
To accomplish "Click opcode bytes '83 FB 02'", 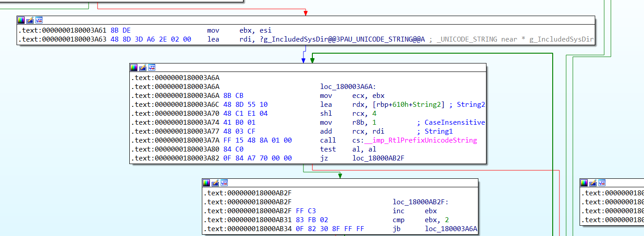I will tap(312, 220).
